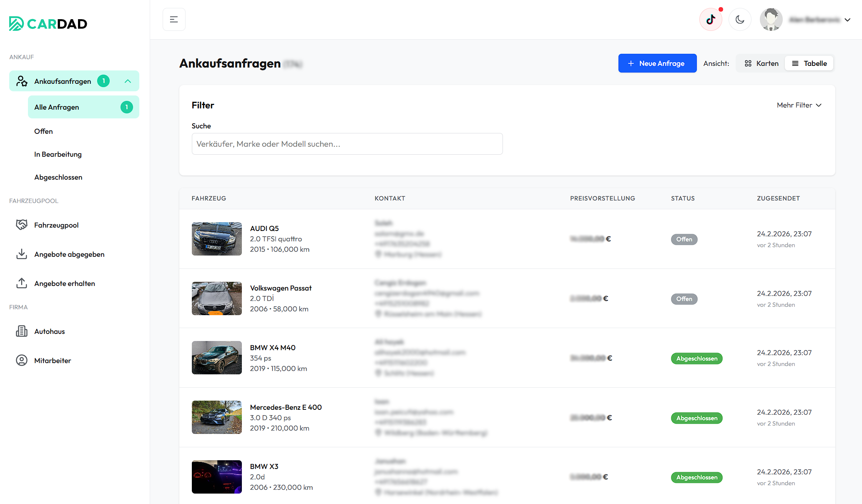The width and height of the screenshot is (862, 504).
Task: Switch to Tabelle view
Action: (809, 63)
